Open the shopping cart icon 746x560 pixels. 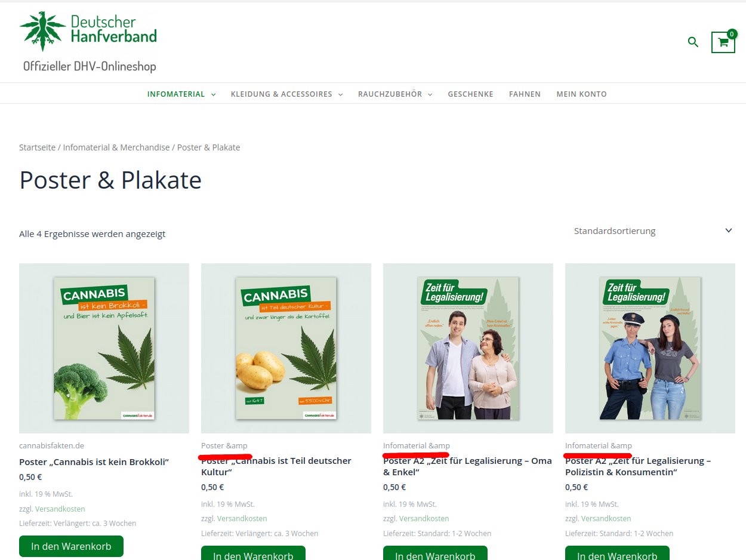[723, 42]
